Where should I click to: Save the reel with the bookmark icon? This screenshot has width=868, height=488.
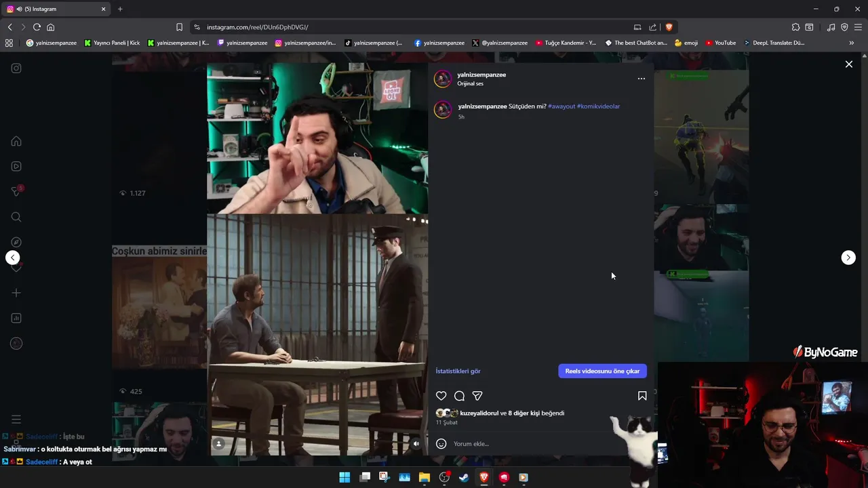coord(642,396)
